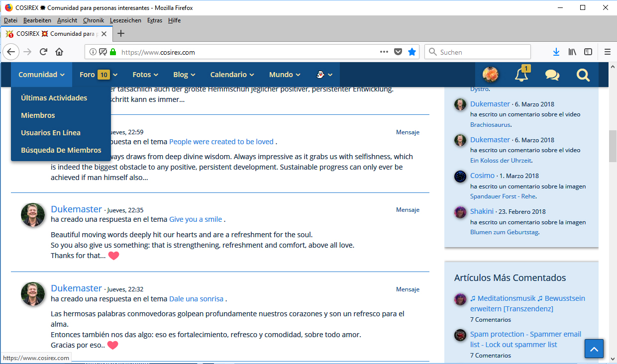Screen dimensions: 617x364
Task: Open the Firefox downloads arrow
Action: (556, 52)
